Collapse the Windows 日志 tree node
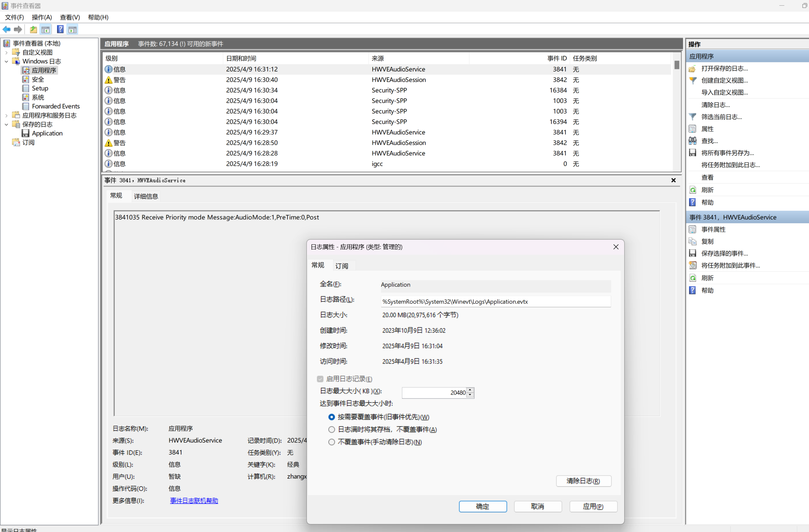This screenshot has height=532, width=809. (6, 61)
